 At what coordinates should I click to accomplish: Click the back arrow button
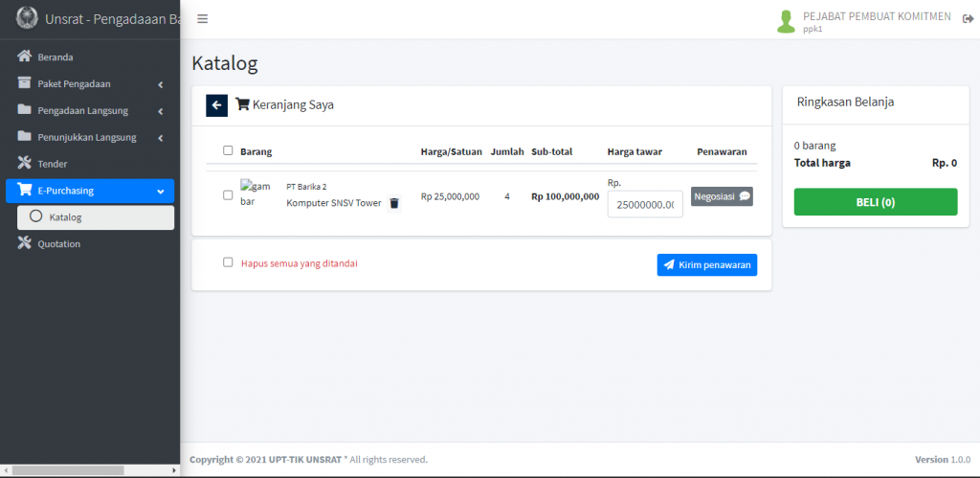pyautogui.click(x=216, y=105)
